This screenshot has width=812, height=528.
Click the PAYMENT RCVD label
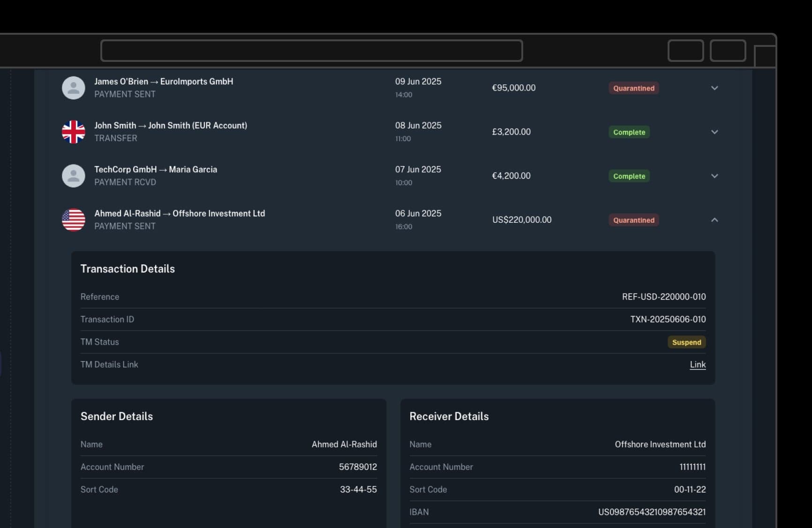125,182
